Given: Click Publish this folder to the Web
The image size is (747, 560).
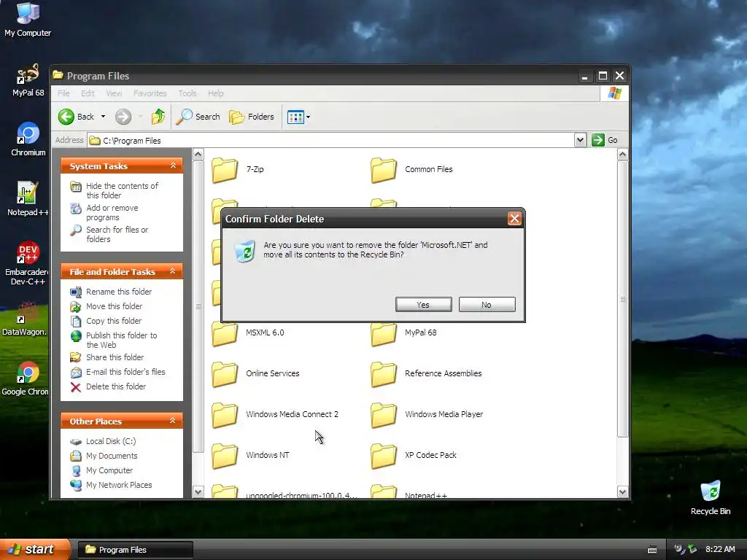Looking at the screenshot, I should pos(122,340).
